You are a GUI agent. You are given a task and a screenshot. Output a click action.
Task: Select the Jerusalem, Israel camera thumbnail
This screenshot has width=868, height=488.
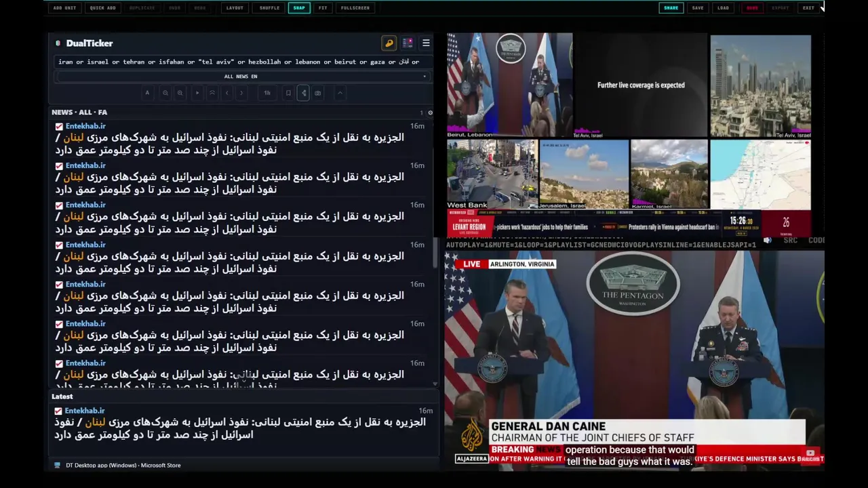pos(584,174)
